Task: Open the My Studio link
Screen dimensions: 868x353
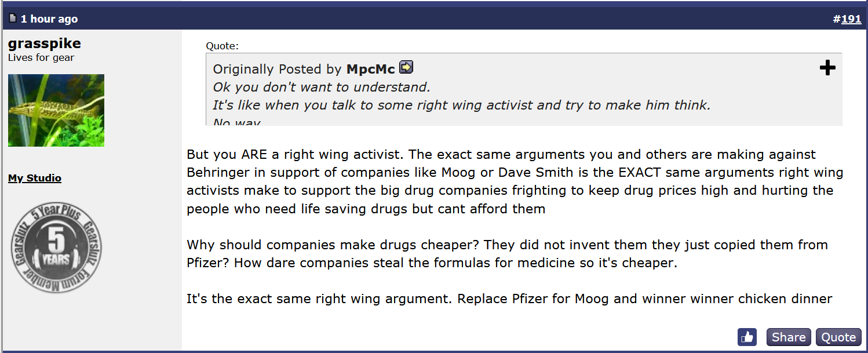Action: 35,178
